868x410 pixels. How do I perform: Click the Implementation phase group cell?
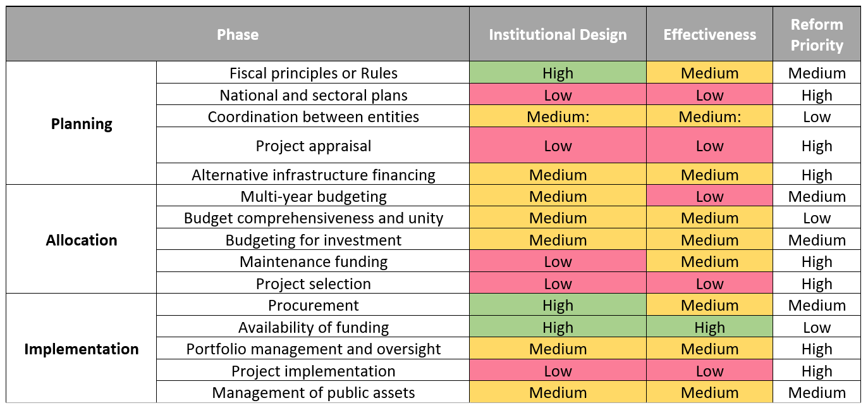coord(82,349)
